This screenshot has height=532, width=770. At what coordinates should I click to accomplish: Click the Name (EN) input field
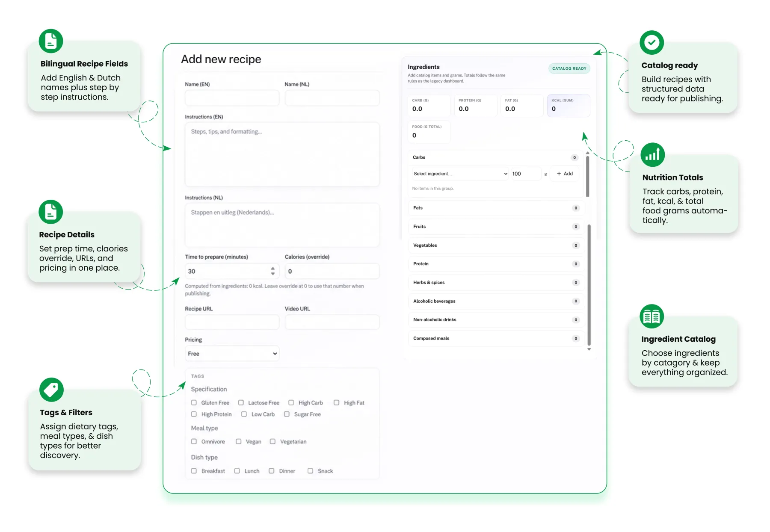pos(232,98)
